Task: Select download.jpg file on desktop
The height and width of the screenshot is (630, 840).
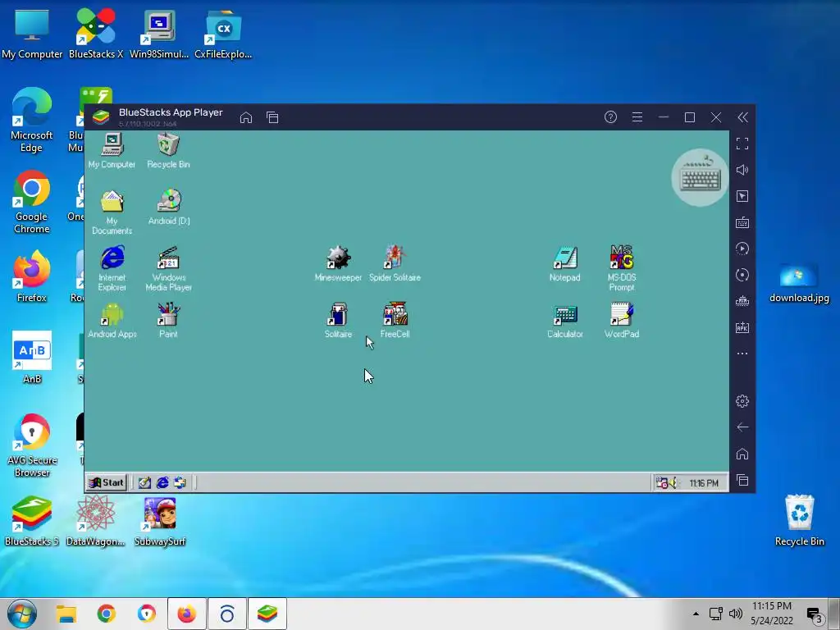Action: [799, 283]
